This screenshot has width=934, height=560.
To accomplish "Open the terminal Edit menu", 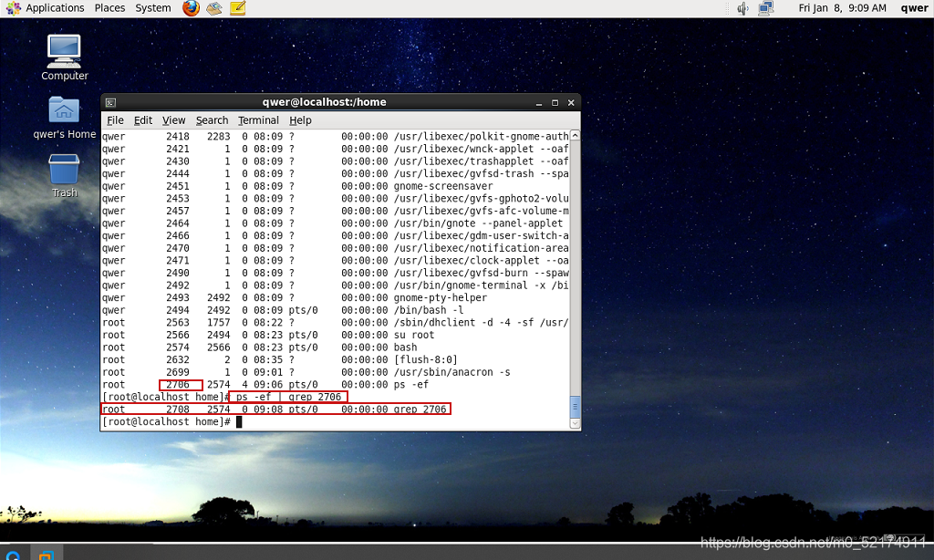I will pos(143,120).
